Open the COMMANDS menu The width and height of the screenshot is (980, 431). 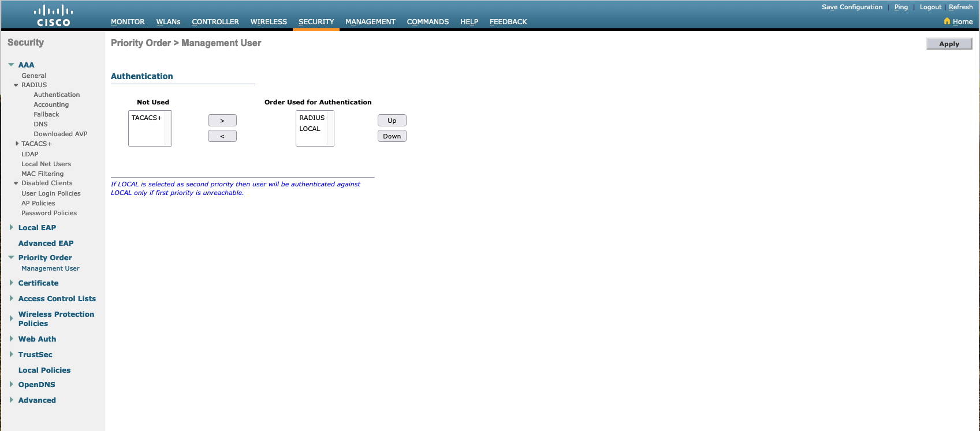pos(428,22)
